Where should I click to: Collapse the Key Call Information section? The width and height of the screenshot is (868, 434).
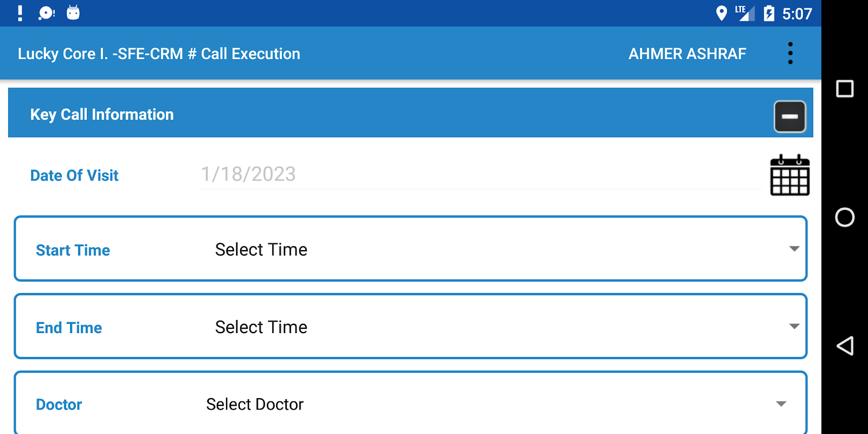[x=789, y=117]
